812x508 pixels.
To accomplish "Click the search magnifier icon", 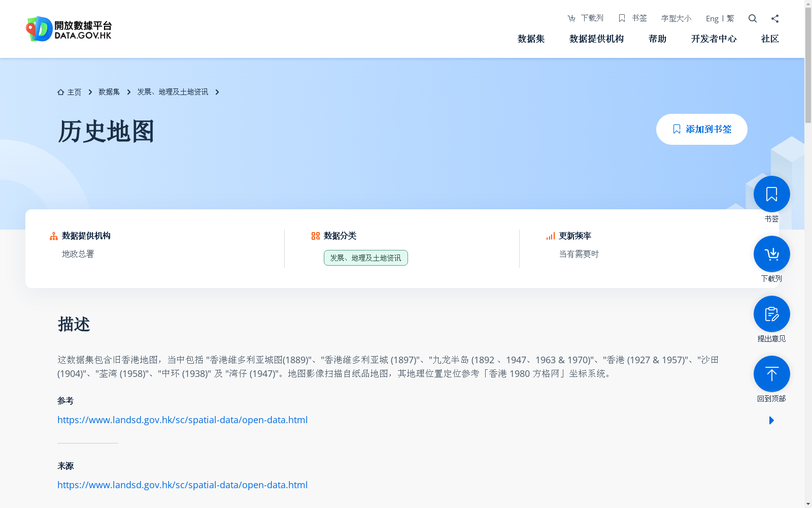I will (x=753, y=18).
